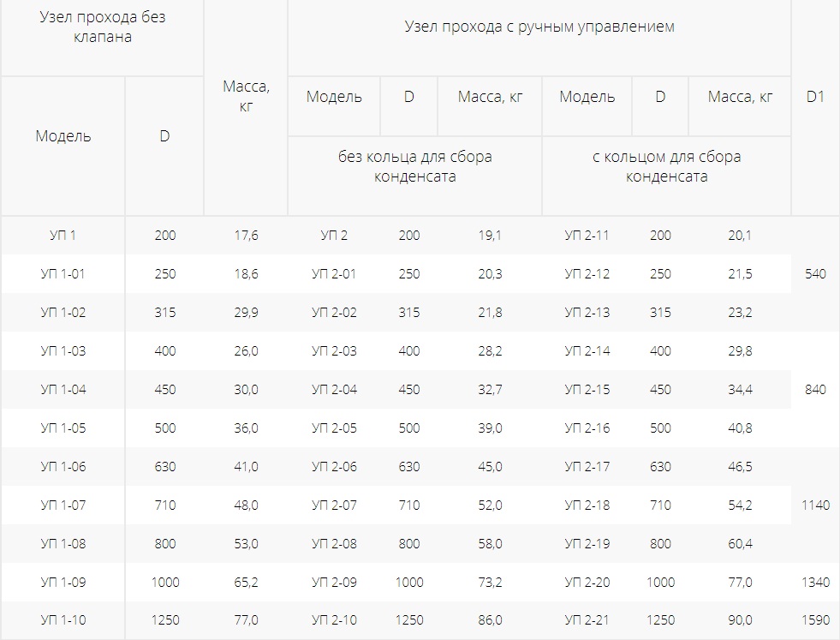Viewport: 840px width, 640px height.
Task: Select the header 'Узел прохода с ручным управлением'
Action: 539,27
